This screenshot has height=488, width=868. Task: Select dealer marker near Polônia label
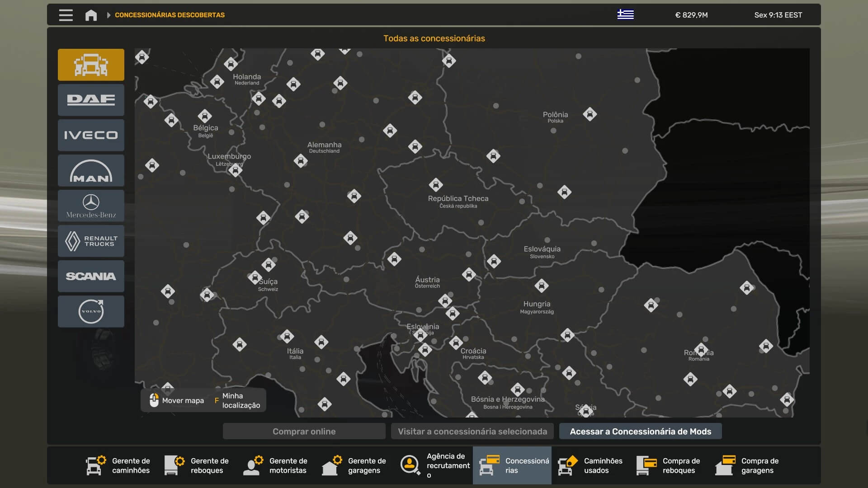tap(590, 114)
